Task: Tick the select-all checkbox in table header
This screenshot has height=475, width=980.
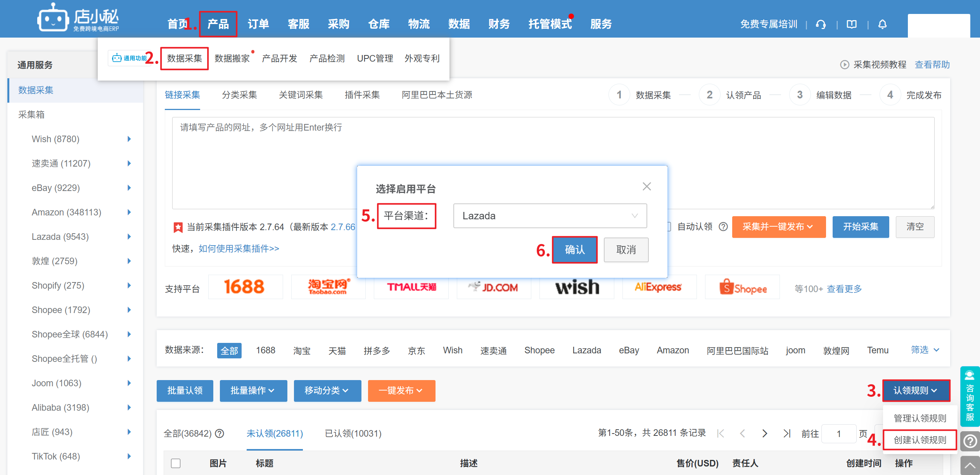Action: [176, 463]
